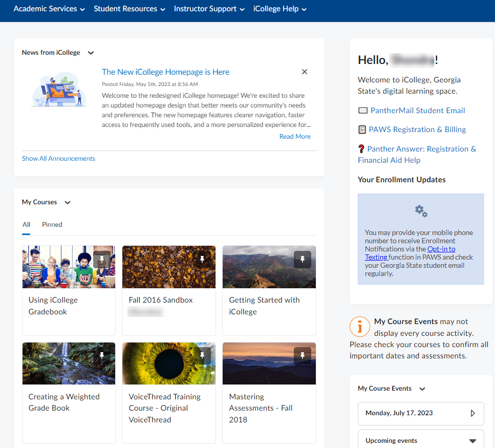Click the gears icon in Enrollment Updates
Image resolution: width=495 pixels, height=448 pixels.
[x=421, y=211]
